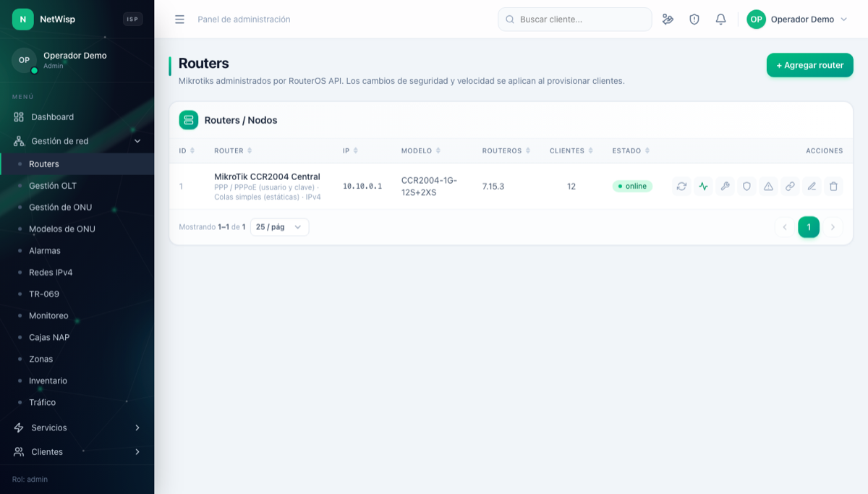Image resolution: width=868 pixels, height=494 pixels.
Task: Open Cajas NAP sidebar entry
Action: coord(77,338)
